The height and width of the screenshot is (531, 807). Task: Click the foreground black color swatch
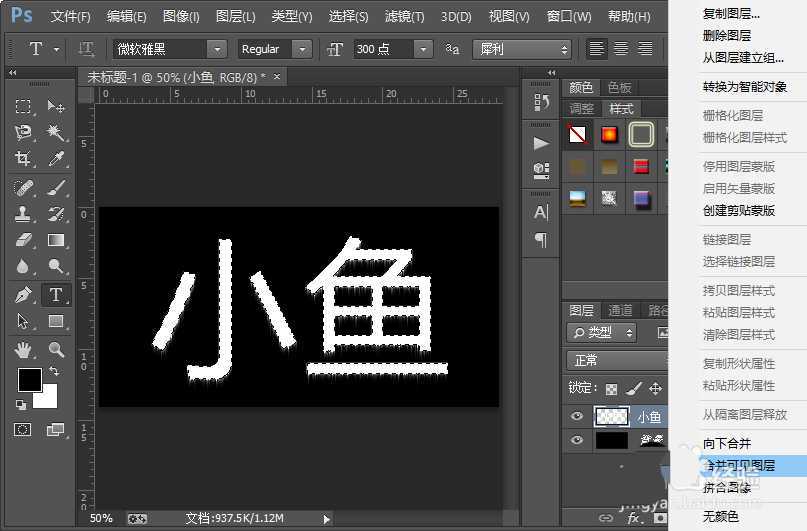29,380
